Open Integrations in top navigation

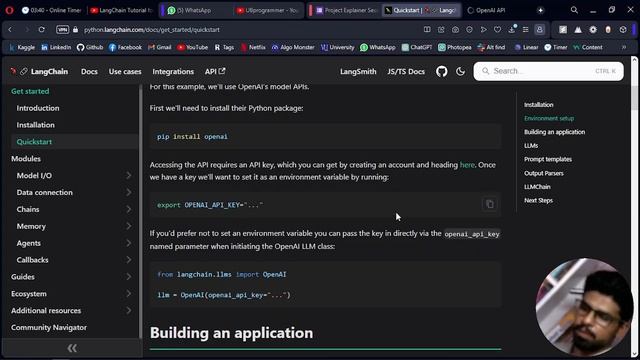point(173,71)
